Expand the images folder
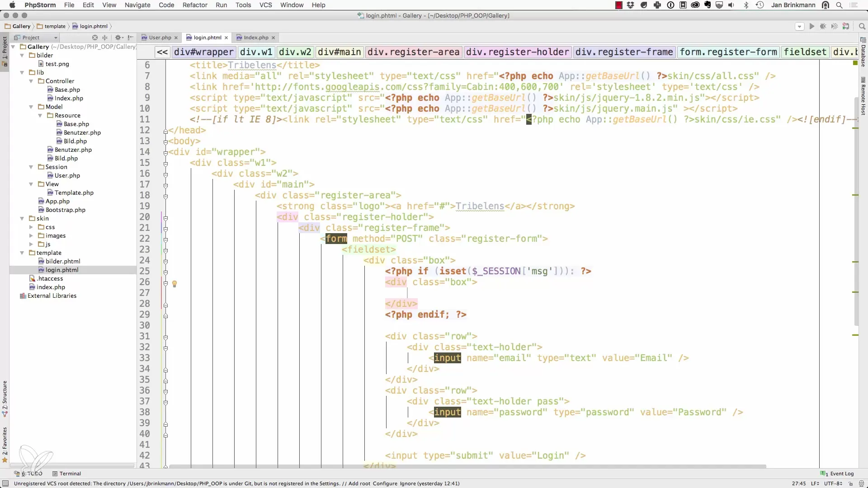The width and height of the screenshot is (868, 488). tap(31, 235)
